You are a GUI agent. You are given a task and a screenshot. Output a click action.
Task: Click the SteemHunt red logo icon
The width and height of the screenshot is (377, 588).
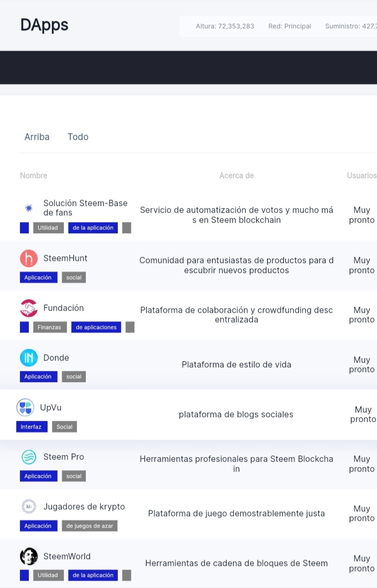(29, 258)
